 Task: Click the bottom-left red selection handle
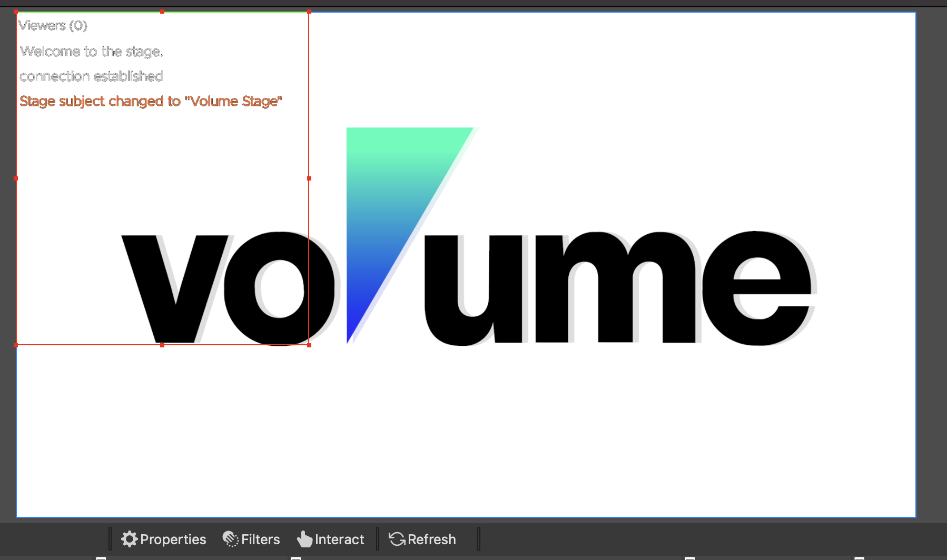tap(16, 345)
